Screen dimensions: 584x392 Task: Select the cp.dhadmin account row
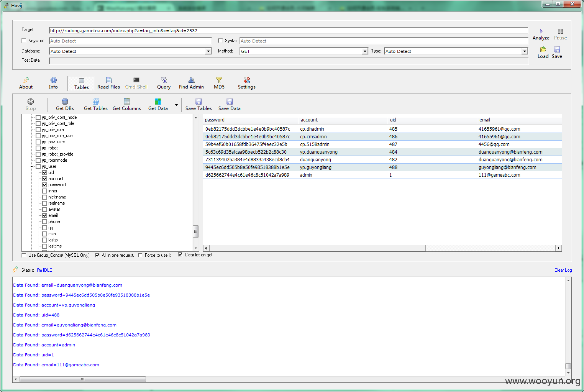[382, 129]
